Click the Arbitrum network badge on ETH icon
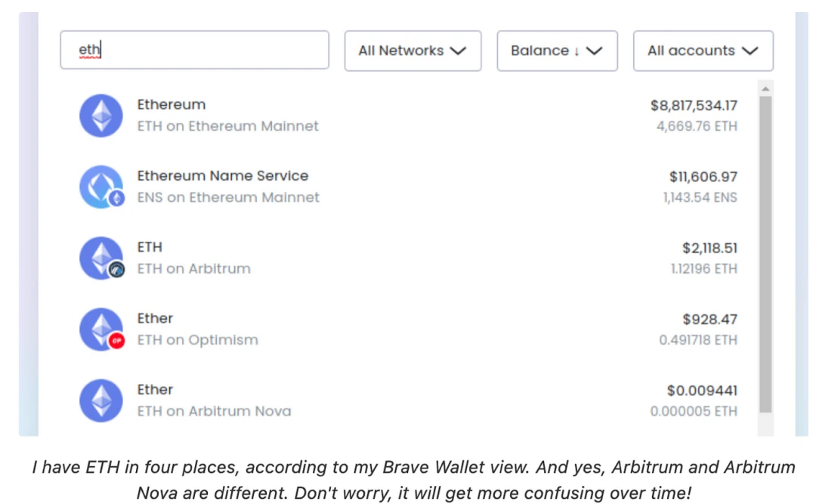 tap(116, 270)
